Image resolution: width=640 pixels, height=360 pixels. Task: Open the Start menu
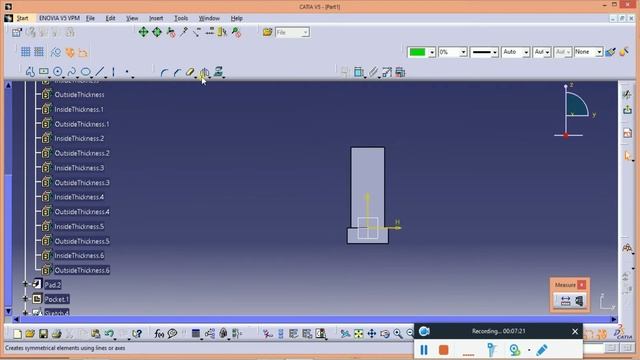coord(22,18)
